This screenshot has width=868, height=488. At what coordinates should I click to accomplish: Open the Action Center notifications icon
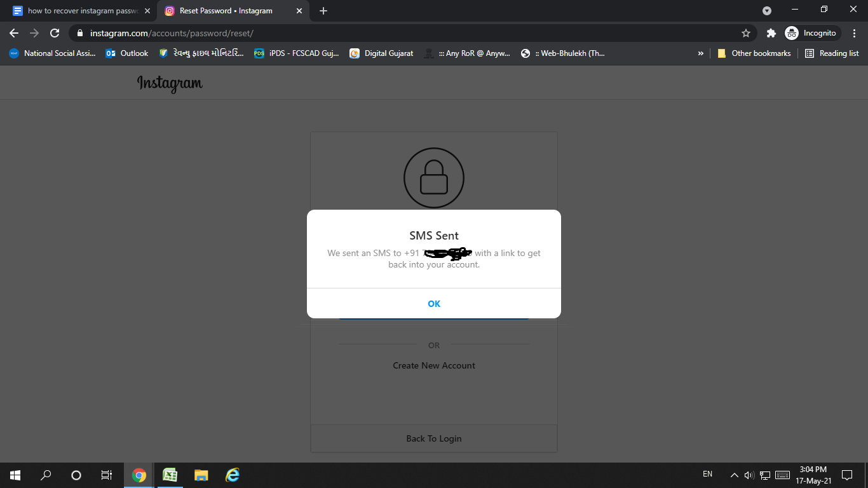click(847, 475)
